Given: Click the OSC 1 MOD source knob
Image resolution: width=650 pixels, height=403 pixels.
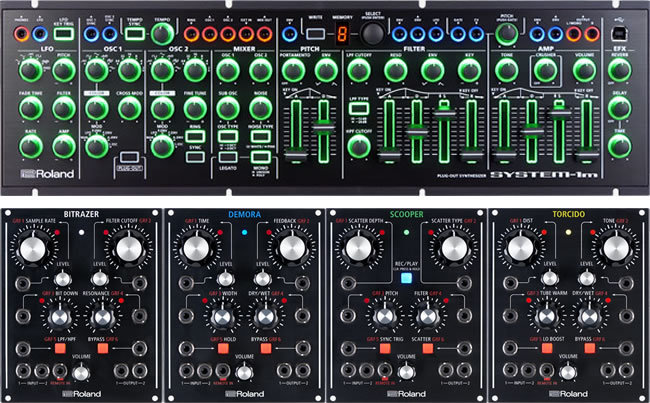Looking at the screenshot, I should (x=96, y=146).
